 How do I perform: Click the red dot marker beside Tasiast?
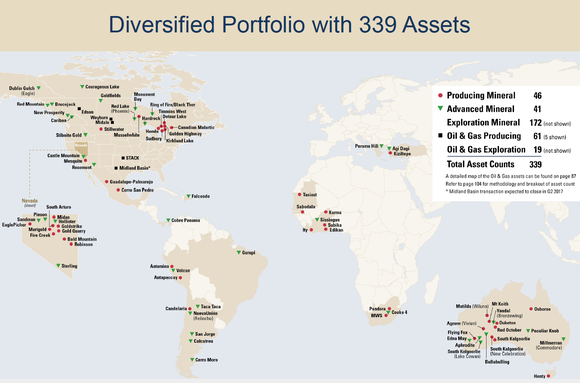point(300,195)
